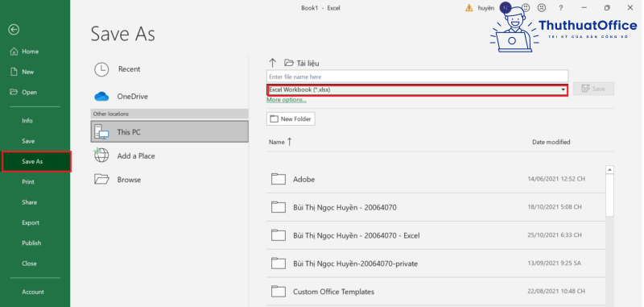Go to Home in the sidebar
Image resolution: width=644 pixels, height=307 pixels.
30,52
